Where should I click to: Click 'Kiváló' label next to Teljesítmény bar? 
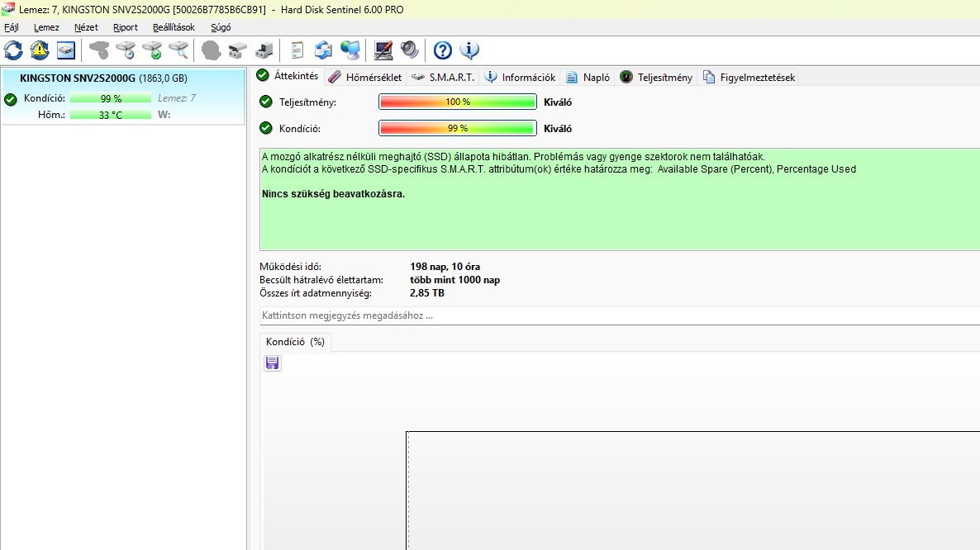click(x=558, y=102)
